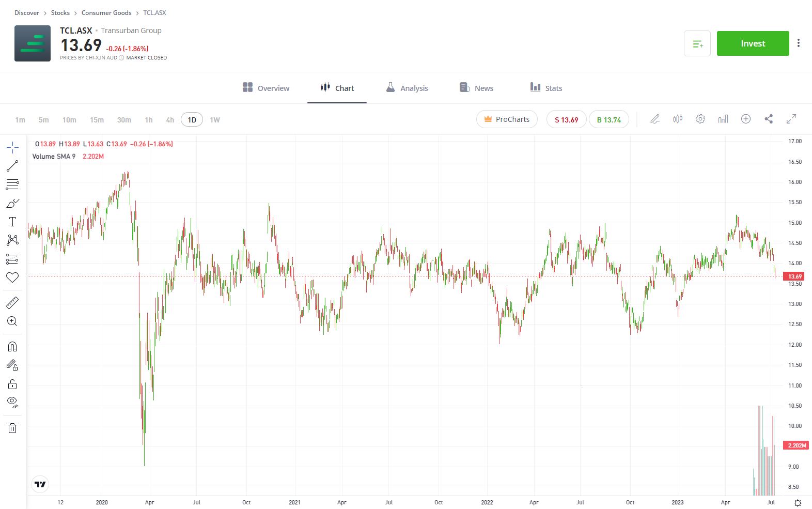Expand chart to fullscreen
Screen dimensions: 812x509
791,119
